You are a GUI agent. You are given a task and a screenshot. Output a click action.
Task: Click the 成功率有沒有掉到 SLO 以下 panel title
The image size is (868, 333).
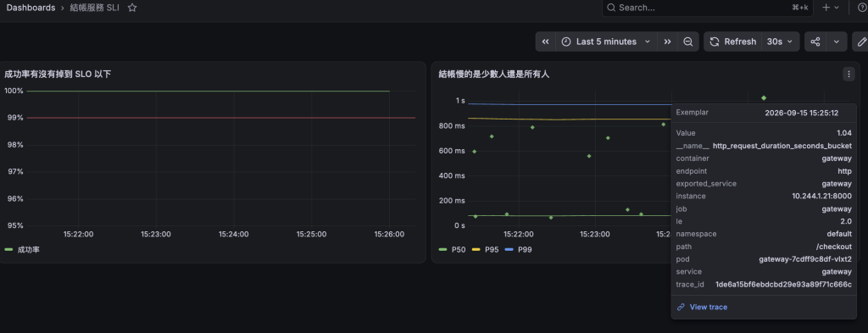pos(58,74)
